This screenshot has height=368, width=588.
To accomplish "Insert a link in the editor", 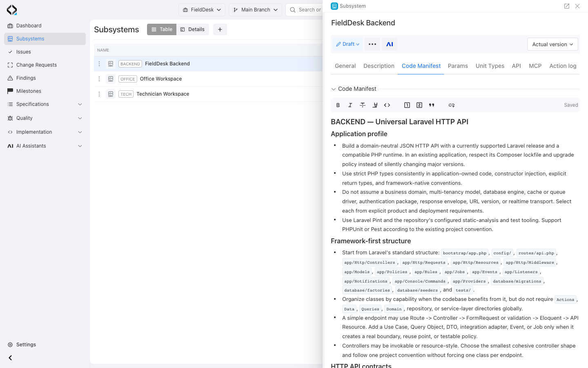I will [452, 105].
